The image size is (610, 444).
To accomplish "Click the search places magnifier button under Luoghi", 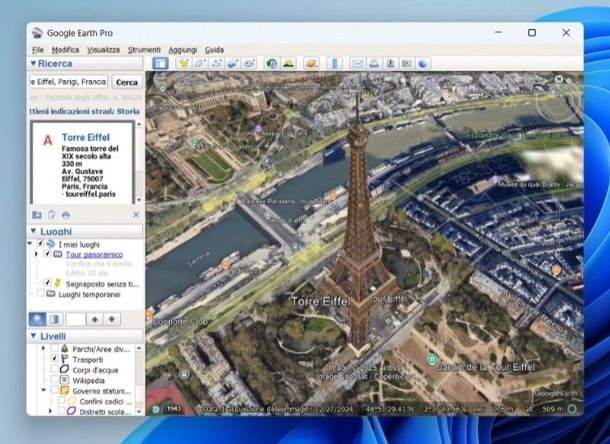I will click(37, 319).
